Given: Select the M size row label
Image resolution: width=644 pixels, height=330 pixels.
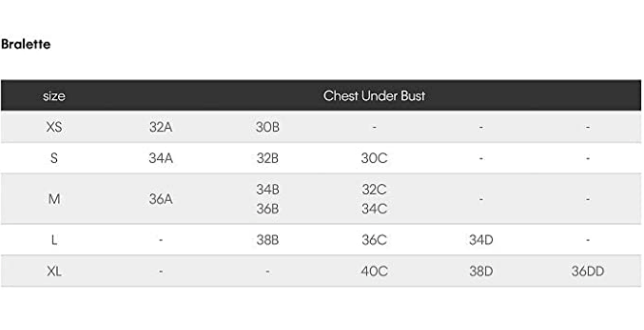Looking at the screenshot, I should 54,199.
